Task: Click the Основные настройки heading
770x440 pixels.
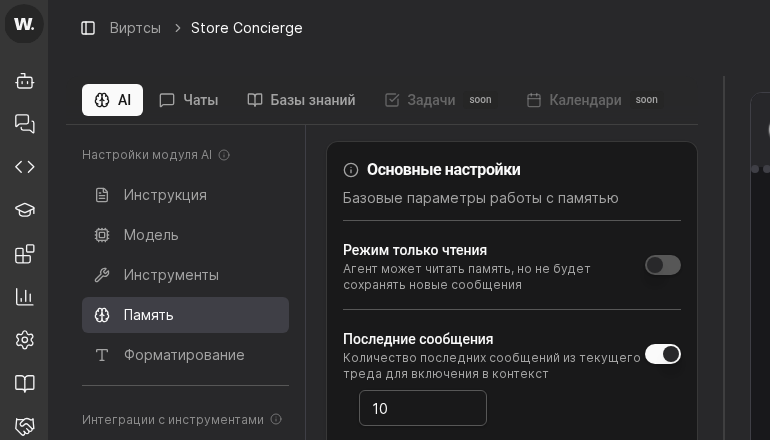Action: 443,170
